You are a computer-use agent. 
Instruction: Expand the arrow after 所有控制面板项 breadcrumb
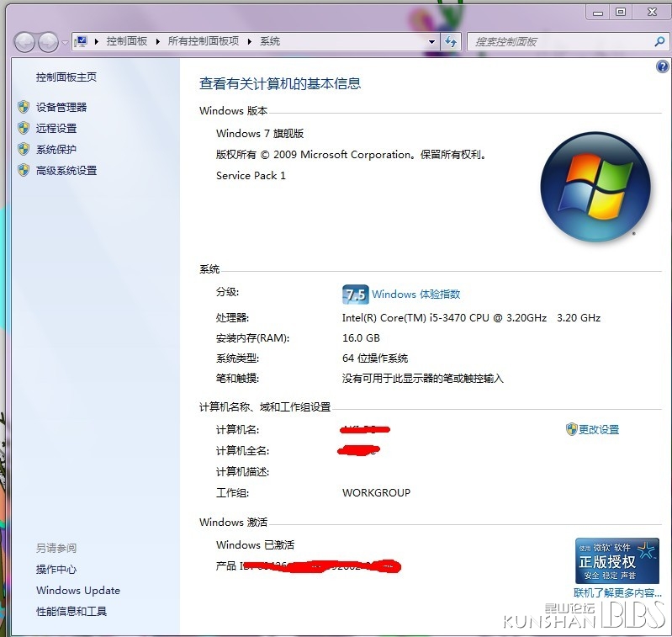pos(250,41)
